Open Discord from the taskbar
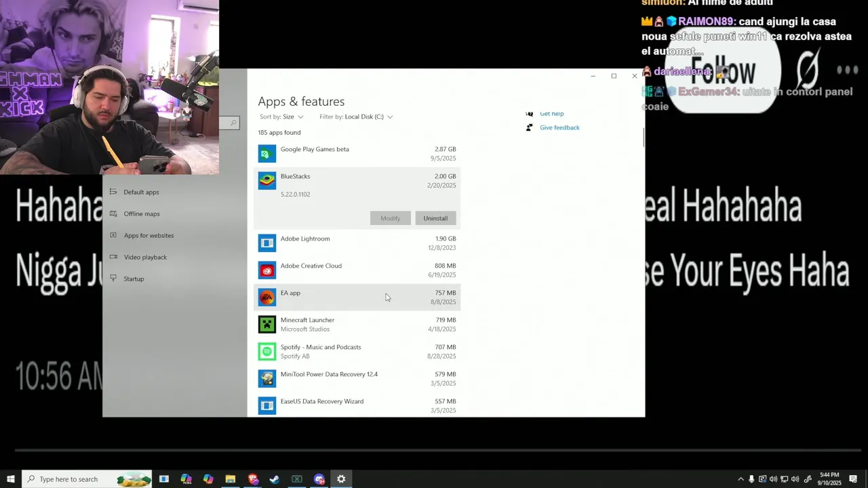Screen dimensions: 868x488 pos(319,479)
